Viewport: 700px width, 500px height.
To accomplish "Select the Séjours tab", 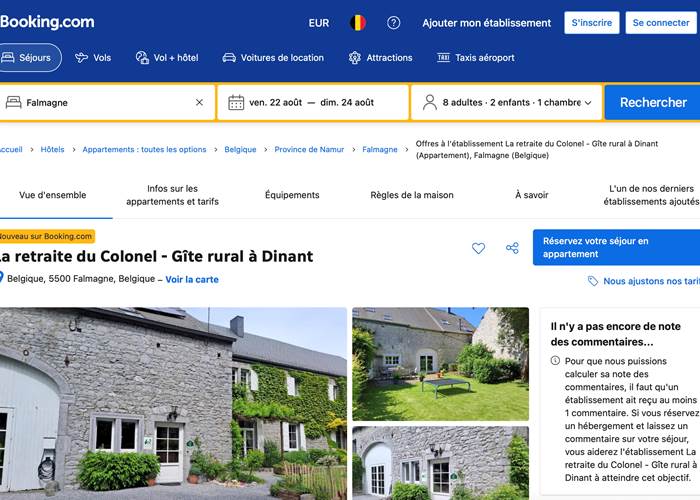I will tap(29, 58).
